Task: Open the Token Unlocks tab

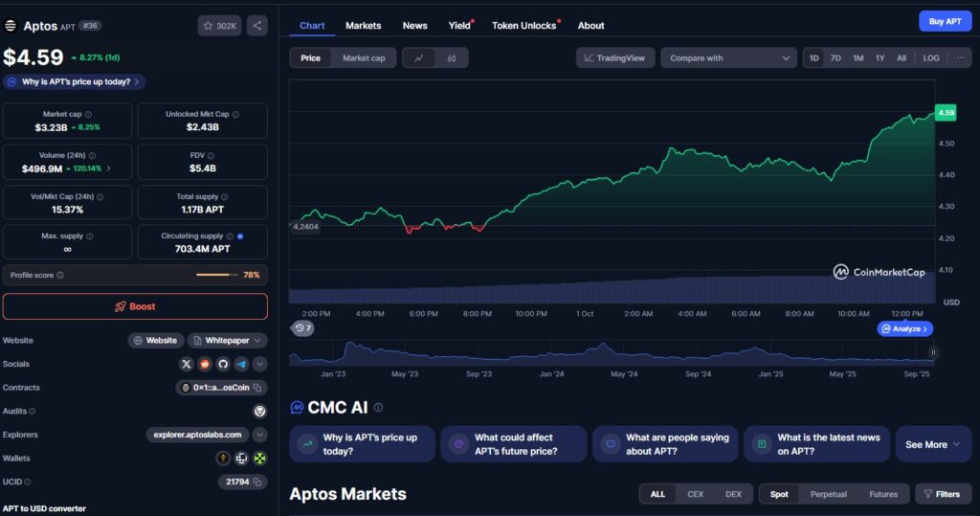Action: (523, 26)
